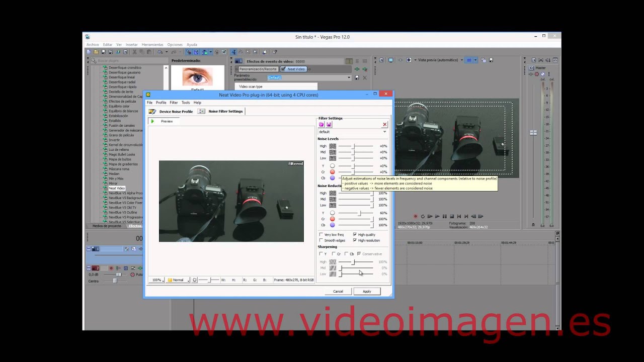This screenshot has width=644, height=362.
Task: Click the Remove plugin chain icon
Action: click(x=365, y=69)
